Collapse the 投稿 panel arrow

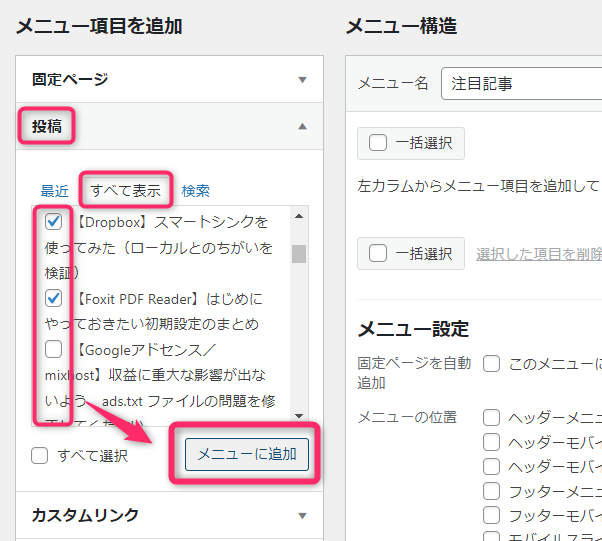302,127
